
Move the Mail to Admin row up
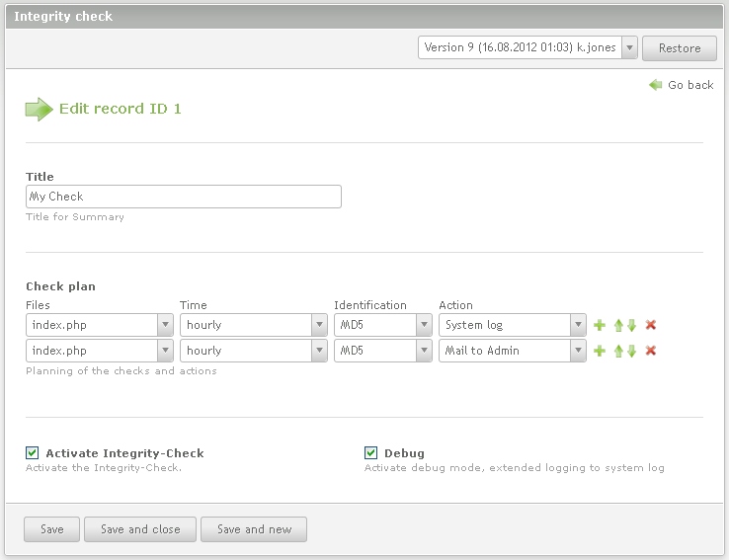coord(618,351)
